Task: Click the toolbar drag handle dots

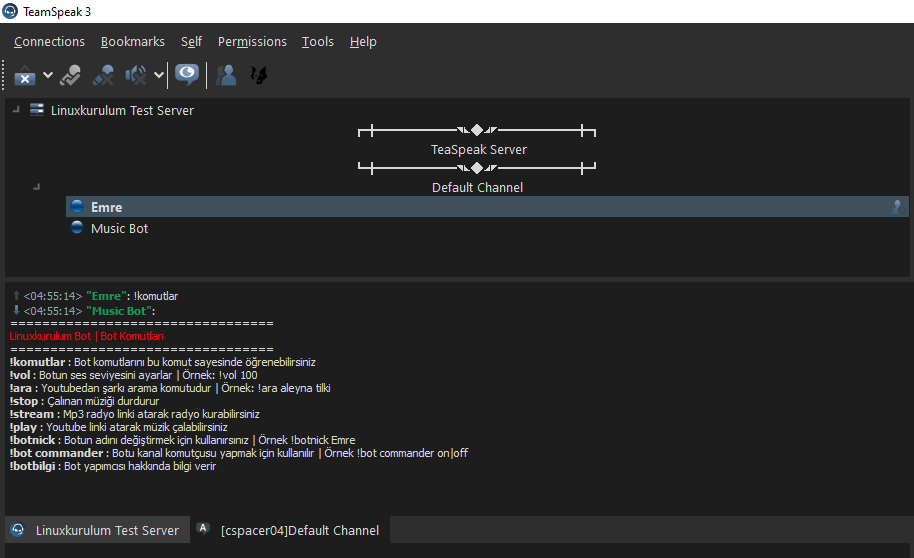Action: [3, 75]
